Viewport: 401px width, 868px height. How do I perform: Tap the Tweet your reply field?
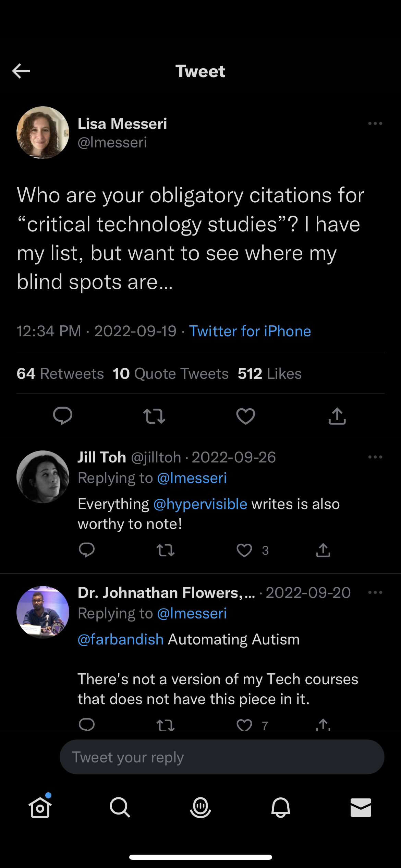tap(222, 757)
